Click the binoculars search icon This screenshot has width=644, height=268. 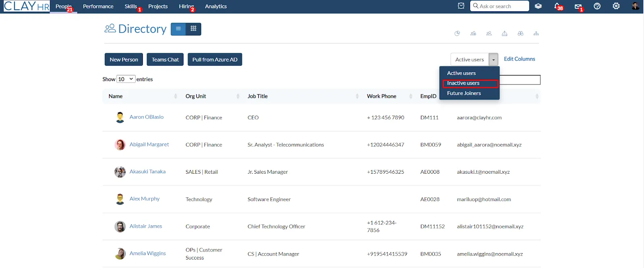click(520, 33)
